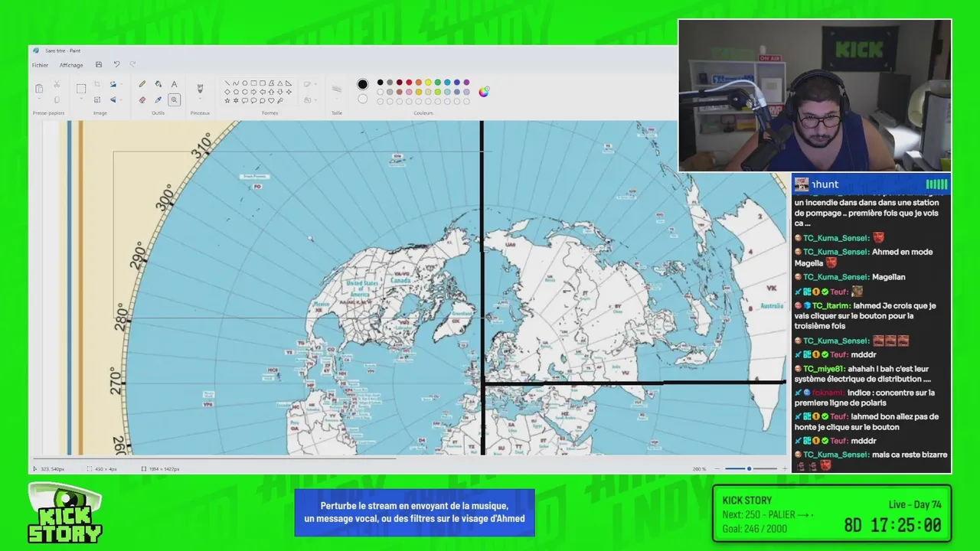Choose the green palette swatch
980x551 pixels.
pyautogui.click(x=437, y=83)
